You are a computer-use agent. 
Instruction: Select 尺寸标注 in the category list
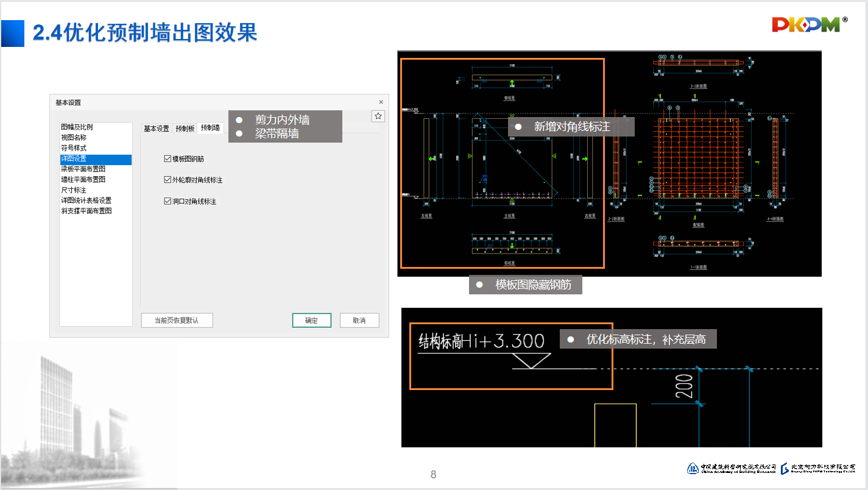point(74,190)
